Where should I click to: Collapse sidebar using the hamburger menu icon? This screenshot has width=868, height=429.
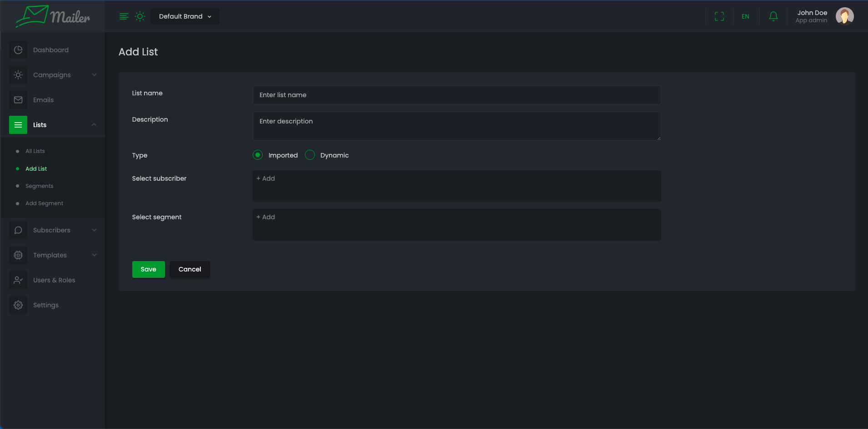click(x=124, y=16)
